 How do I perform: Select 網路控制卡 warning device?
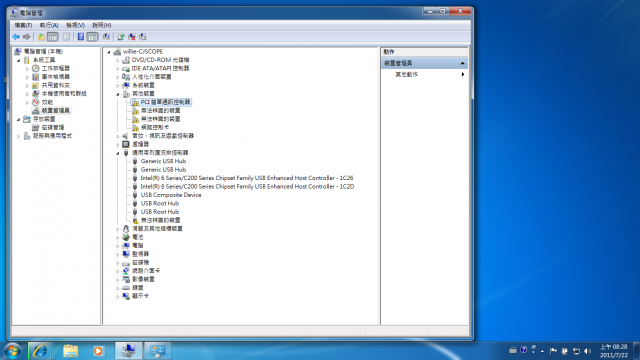[155, 127]
